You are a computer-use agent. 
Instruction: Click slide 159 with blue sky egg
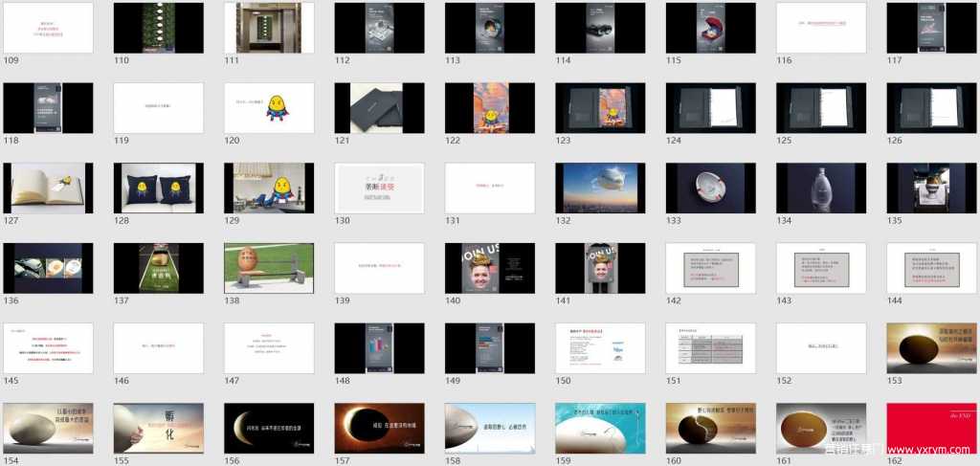[600, 428]
